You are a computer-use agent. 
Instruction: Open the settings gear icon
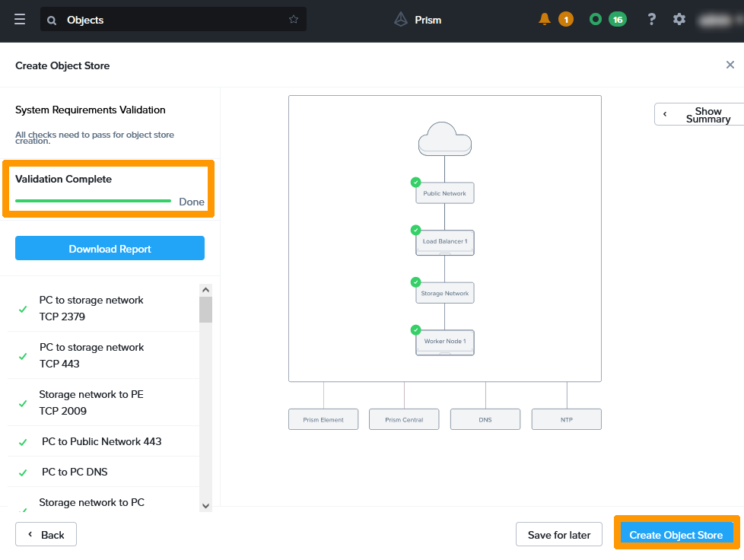point(679,19)
